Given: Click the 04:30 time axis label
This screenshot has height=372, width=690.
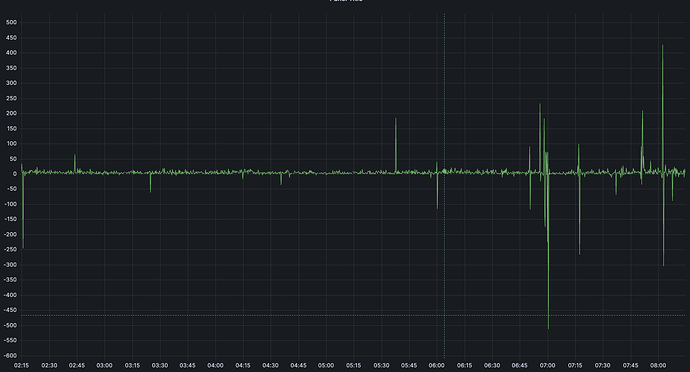Looking at the screenshot, I should (271, 365).
